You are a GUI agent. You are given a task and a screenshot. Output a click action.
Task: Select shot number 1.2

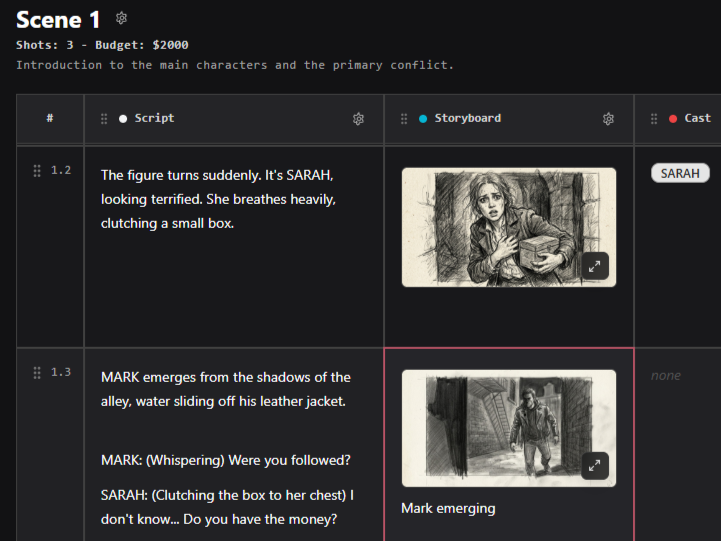pyautogui.click(x=61, y=171)
